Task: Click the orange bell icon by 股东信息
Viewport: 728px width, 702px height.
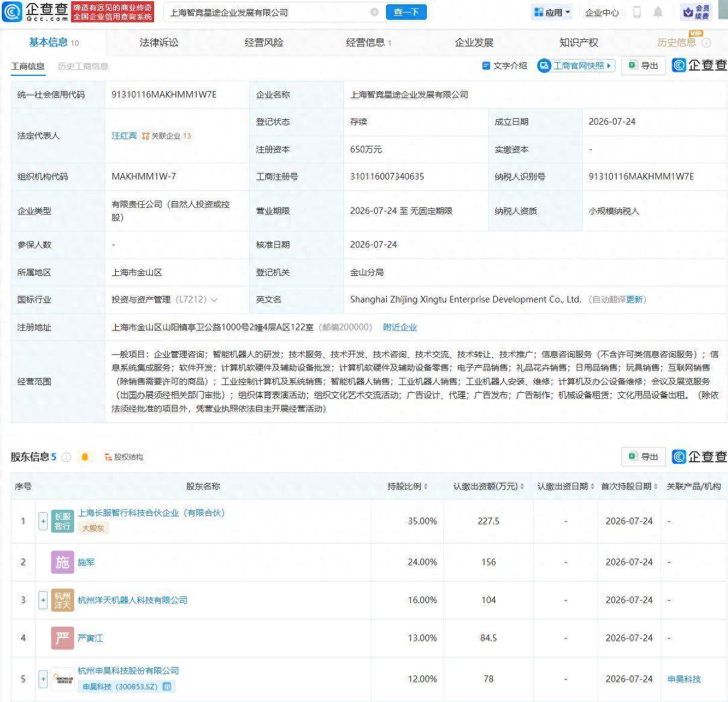Action: [x=85, y=457]
